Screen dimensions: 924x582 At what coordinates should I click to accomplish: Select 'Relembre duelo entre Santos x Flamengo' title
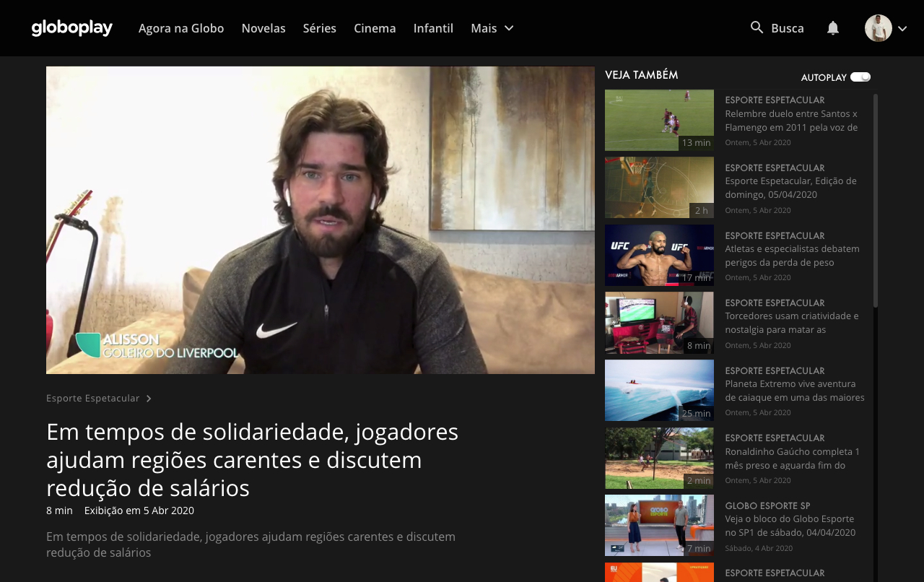(x=792, y=121)
